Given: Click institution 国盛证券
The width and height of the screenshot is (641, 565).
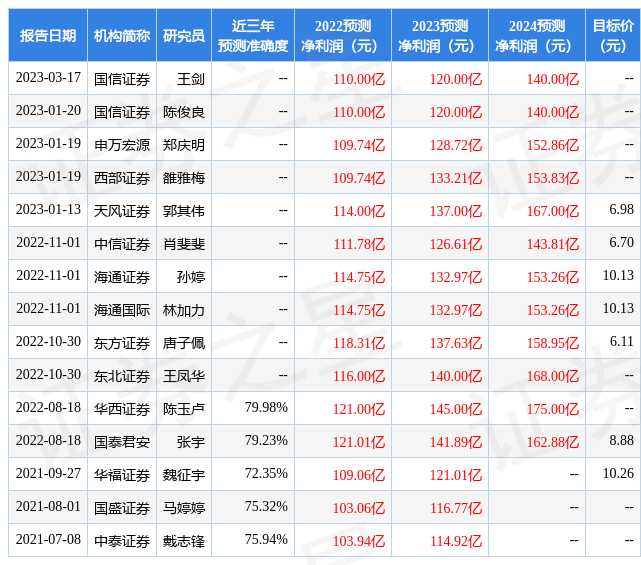Looking at the screenshot, I should coord(122,508).
